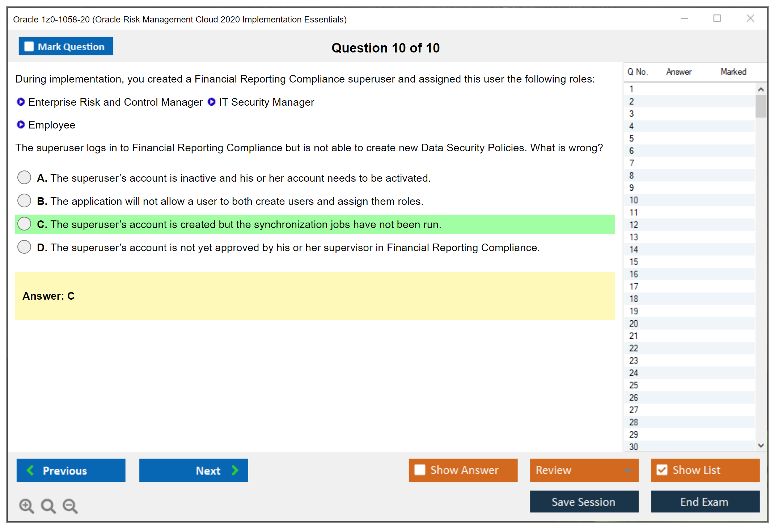Close the exam window

750,18
